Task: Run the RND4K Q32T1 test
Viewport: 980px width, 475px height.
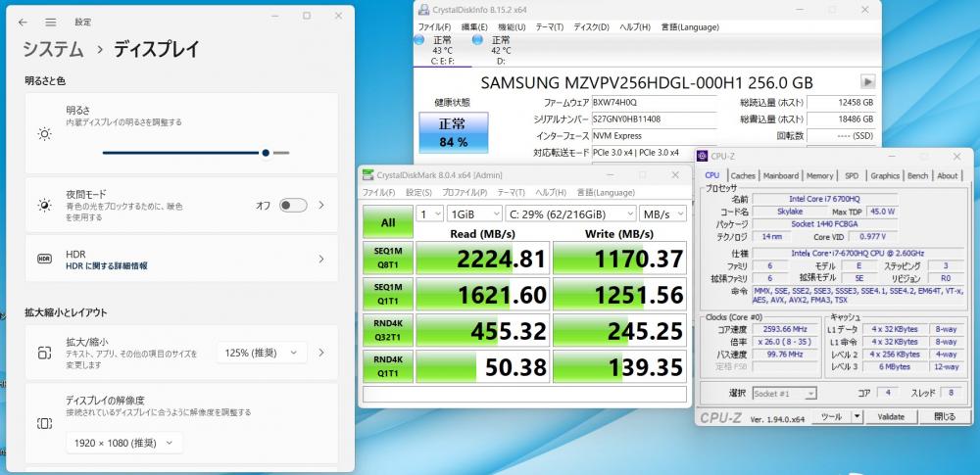Action: (x=387, y=330)
